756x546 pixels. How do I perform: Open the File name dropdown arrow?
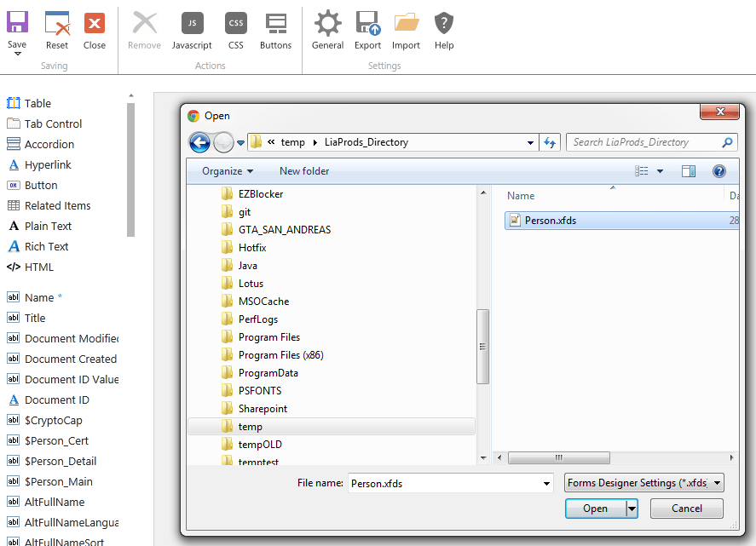point(546,483)
